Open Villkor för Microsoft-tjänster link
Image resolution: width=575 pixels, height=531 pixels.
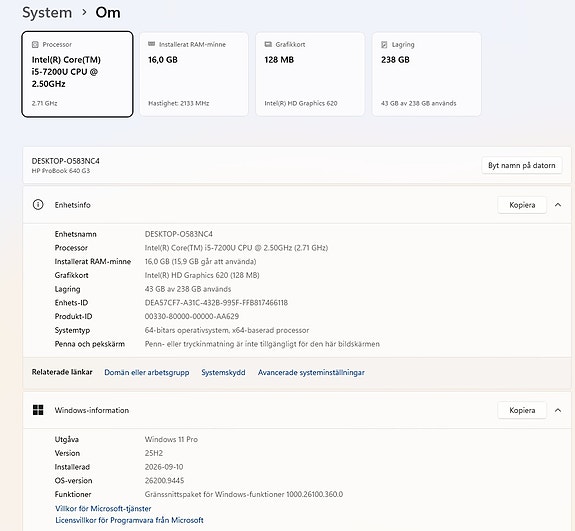click(x=103, y=509)
